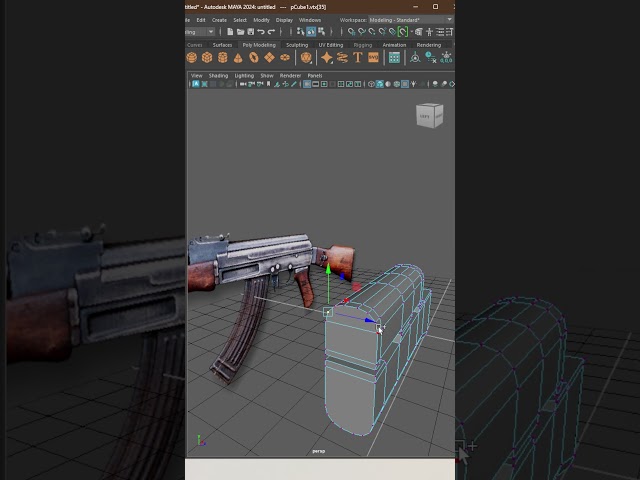Open viewport Lighting menu

coord(244,76)
